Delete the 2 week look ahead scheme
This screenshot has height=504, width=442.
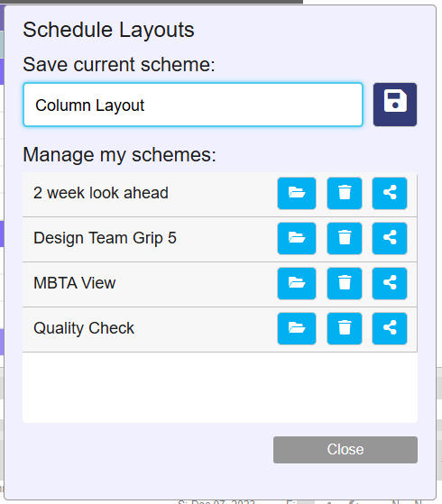tap(345, 193)
